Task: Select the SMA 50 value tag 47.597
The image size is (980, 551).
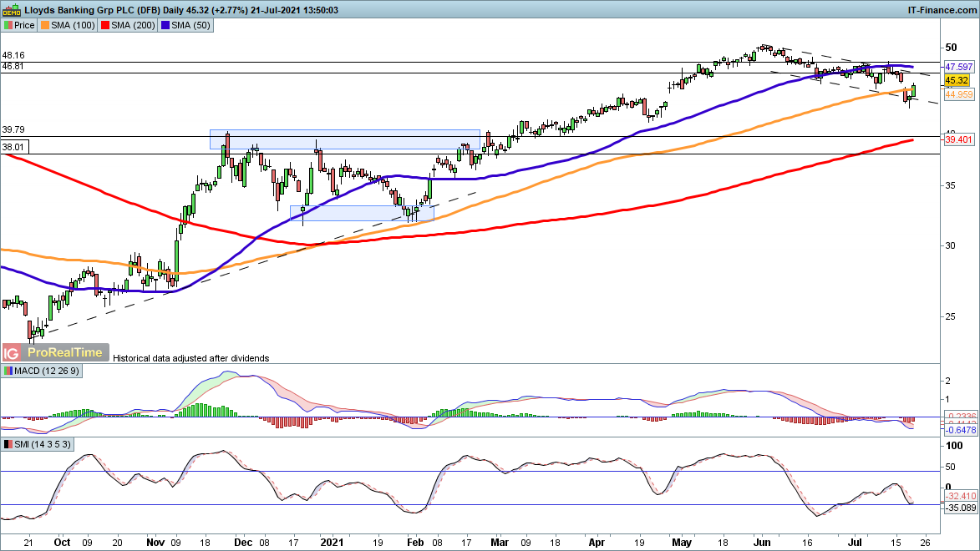Action: [x=959, y=67]
